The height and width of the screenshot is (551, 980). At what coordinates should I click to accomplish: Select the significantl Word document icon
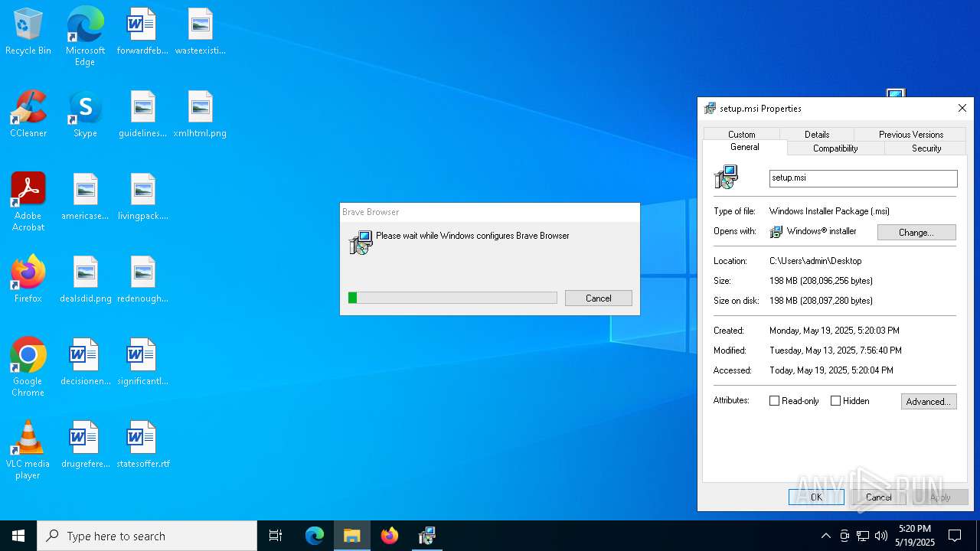142,362
